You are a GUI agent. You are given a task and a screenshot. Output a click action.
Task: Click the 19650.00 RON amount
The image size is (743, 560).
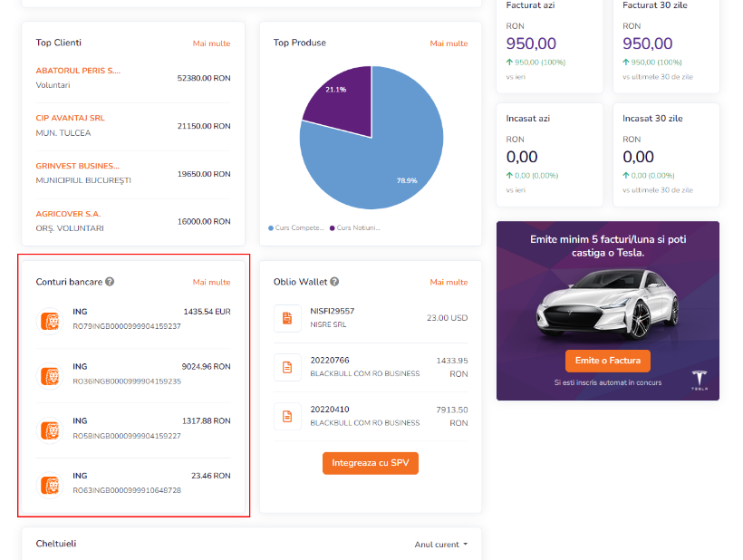click(x=204, y=174)
